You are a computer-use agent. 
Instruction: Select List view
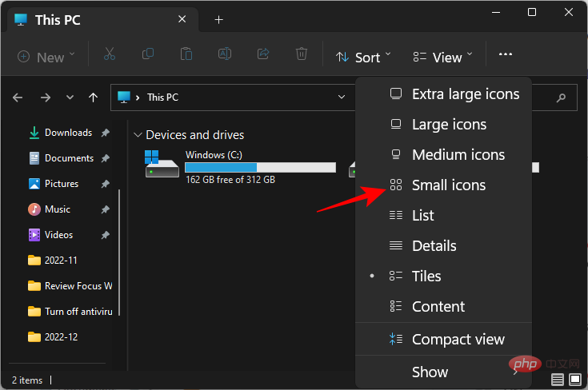pos(443,216)
